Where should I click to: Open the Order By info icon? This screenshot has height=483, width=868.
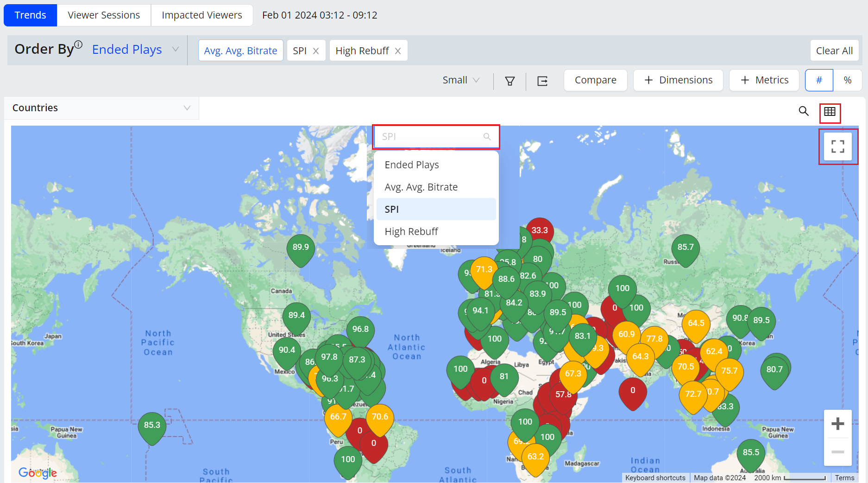(x=79, y=44)
